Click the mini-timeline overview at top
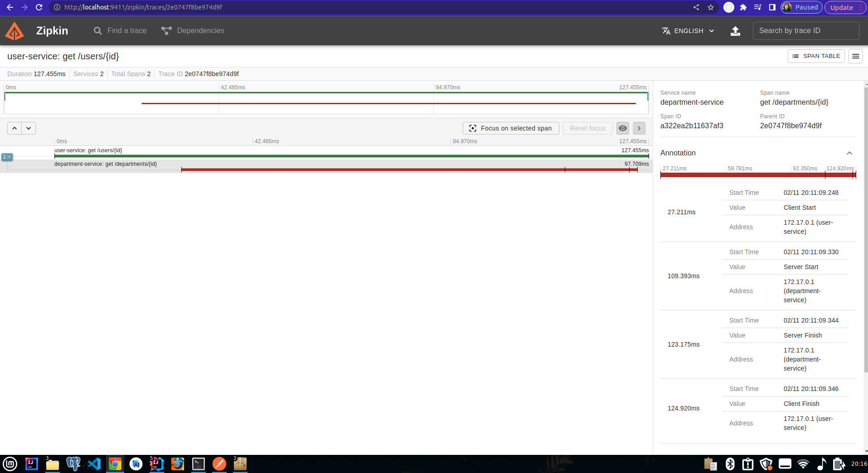The height and width of the screenshot is (473, 868). [326, 103]
